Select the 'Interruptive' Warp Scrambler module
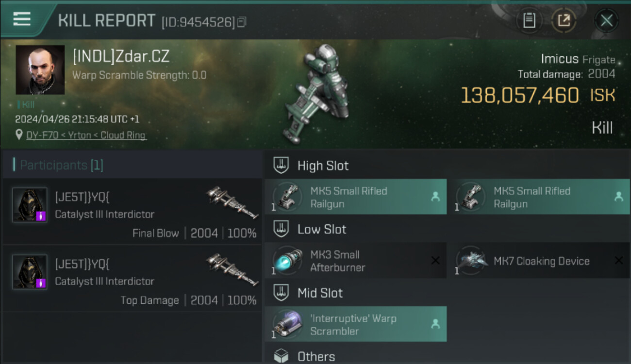 (356, 324)
